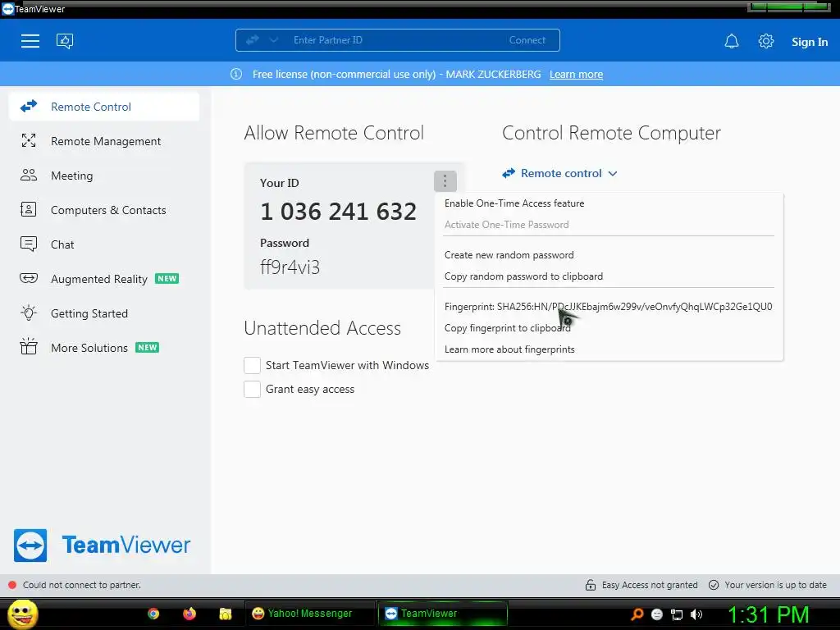The image size is (840, 630).
Task: Open Remote Management section
Action: 104,141
